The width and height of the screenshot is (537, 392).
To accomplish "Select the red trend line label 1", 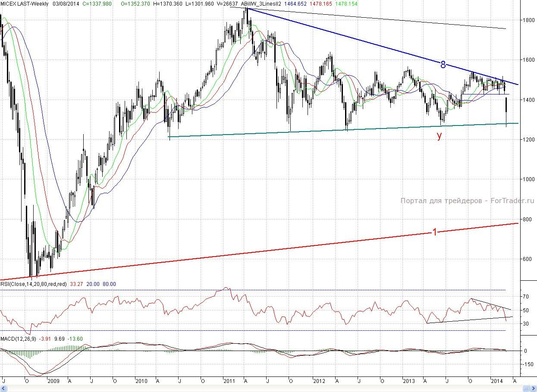I will [x=435, y=232].
